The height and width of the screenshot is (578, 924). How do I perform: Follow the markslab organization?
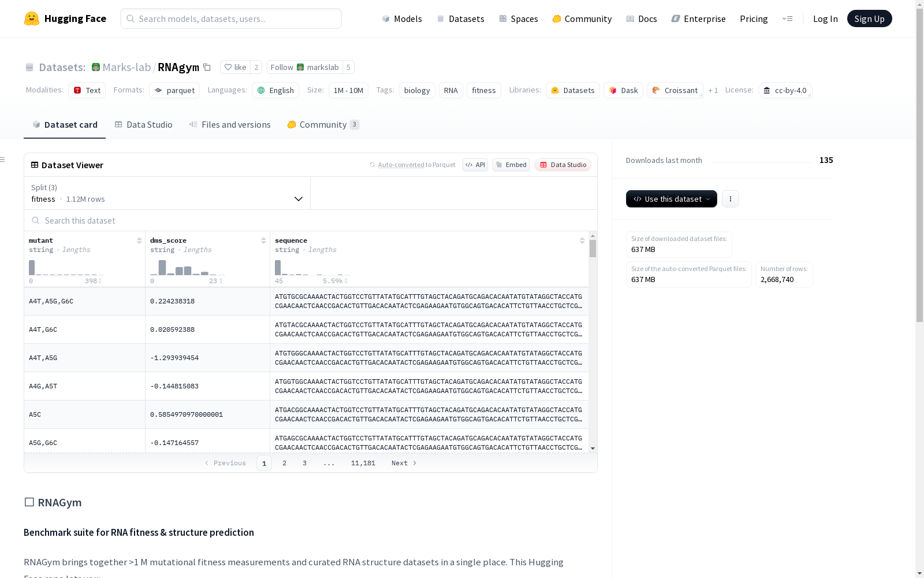304,67
